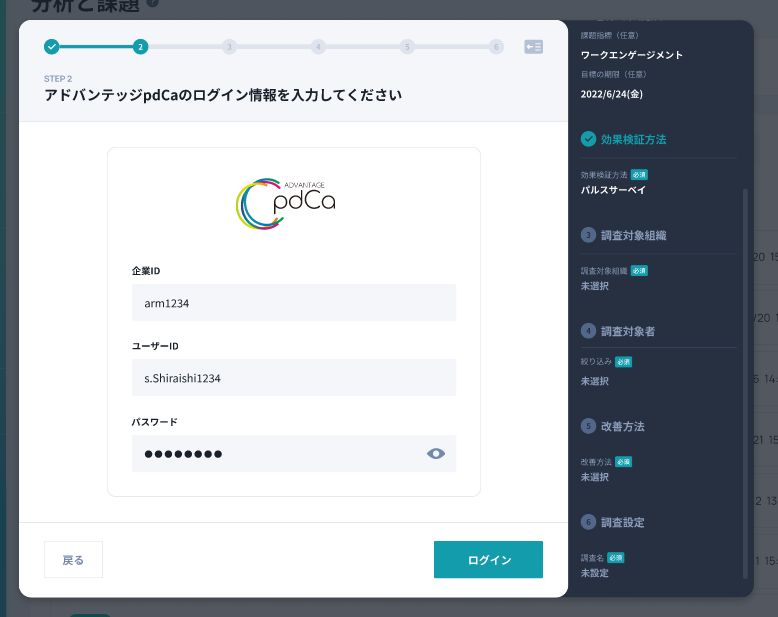This screenshot has width=778, height=617.
Task: Click the アドバンテッジpdCa login heading
Action: [223, 95]
